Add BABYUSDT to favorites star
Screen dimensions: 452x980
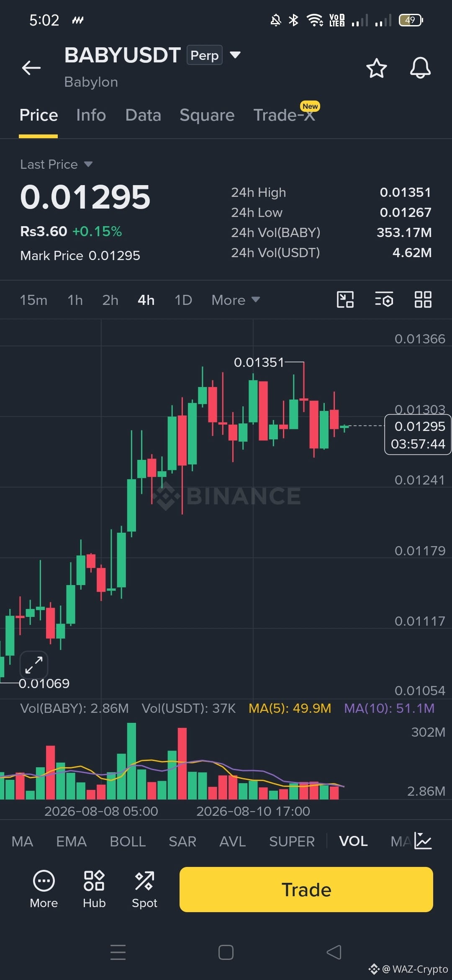(x=376, y=68)
